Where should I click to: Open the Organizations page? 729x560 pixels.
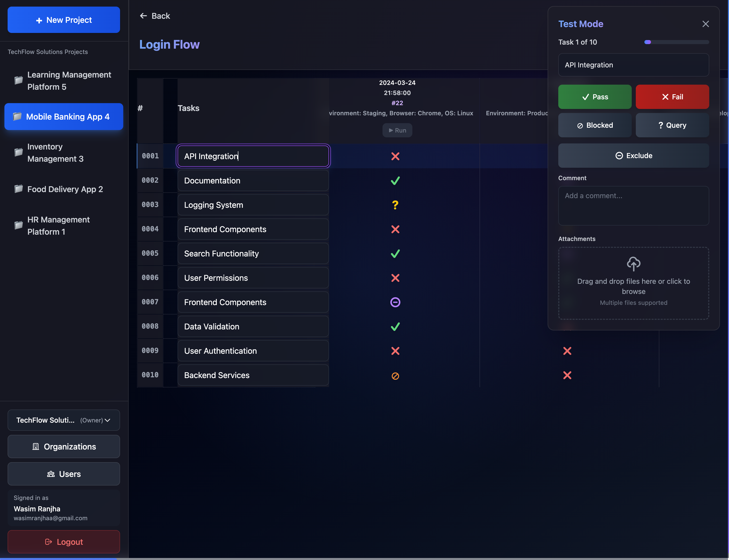[x=64, y=446]
